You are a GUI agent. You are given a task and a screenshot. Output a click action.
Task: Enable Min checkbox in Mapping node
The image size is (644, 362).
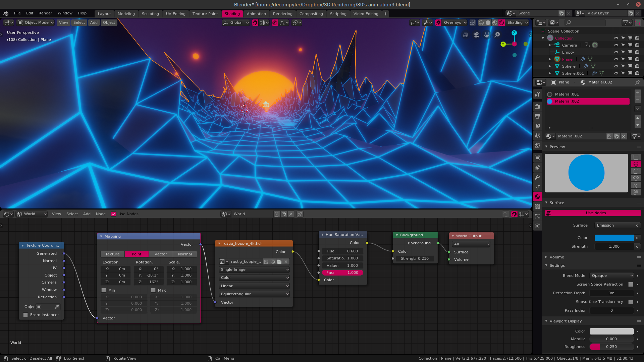click(104, 291)
